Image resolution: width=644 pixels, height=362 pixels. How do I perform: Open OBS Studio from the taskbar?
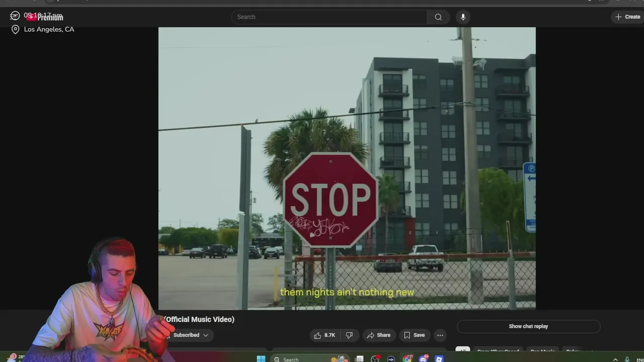(375, 359)
